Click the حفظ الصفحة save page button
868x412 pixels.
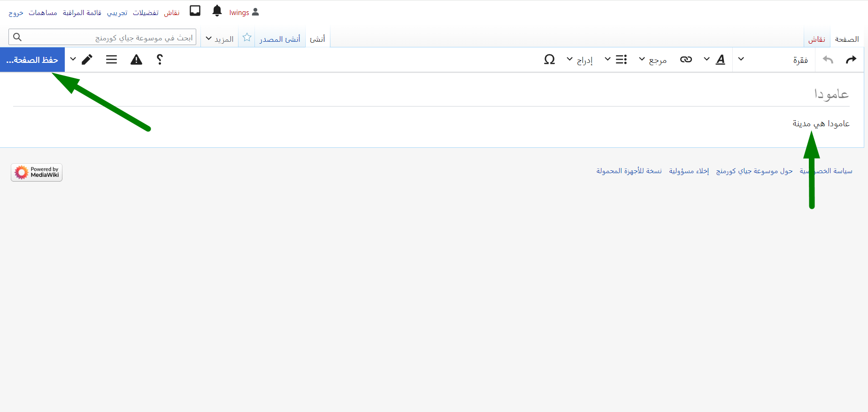32,60
